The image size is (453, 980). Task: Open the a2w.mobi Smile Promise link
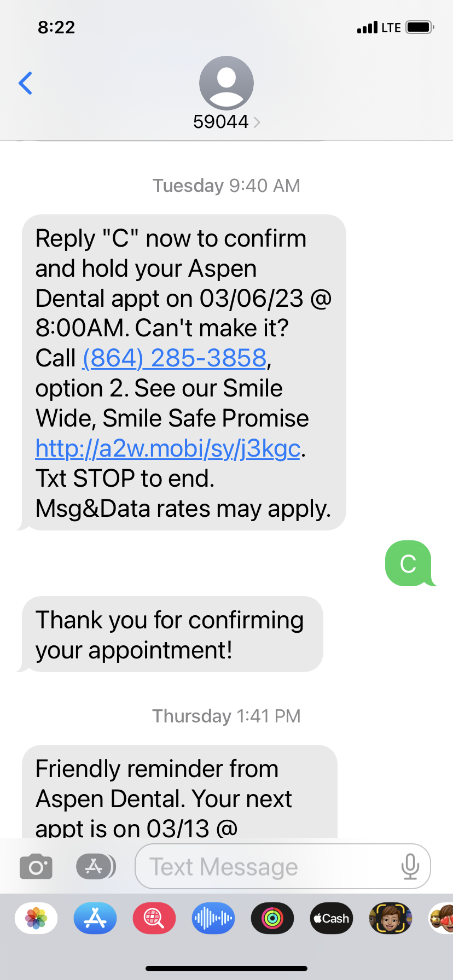168,448
